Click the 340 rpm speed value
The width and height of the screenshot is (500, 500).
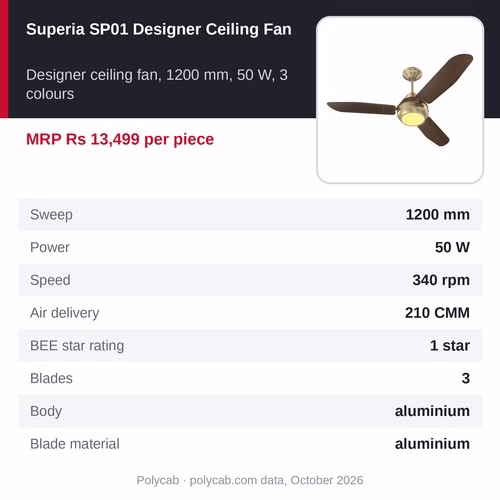tap(441, 280)
